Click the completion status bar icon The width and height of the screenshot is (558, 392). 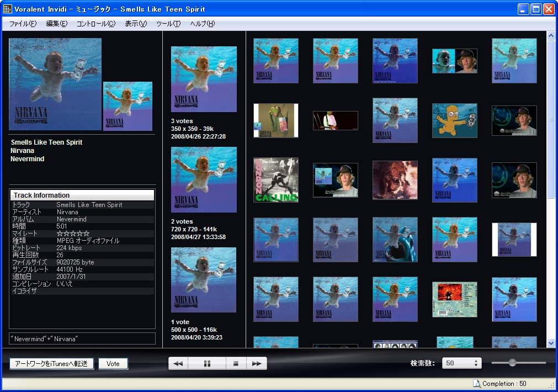coord(476,384)
